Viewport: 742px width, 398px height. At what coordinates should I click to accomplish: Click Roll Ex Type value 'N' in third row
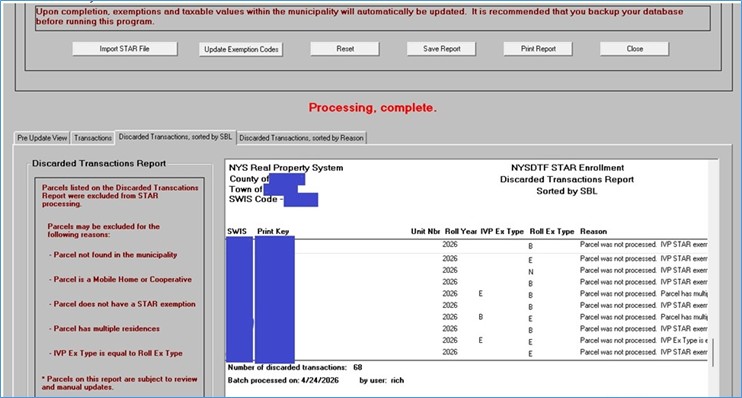(x=530, y=272)
